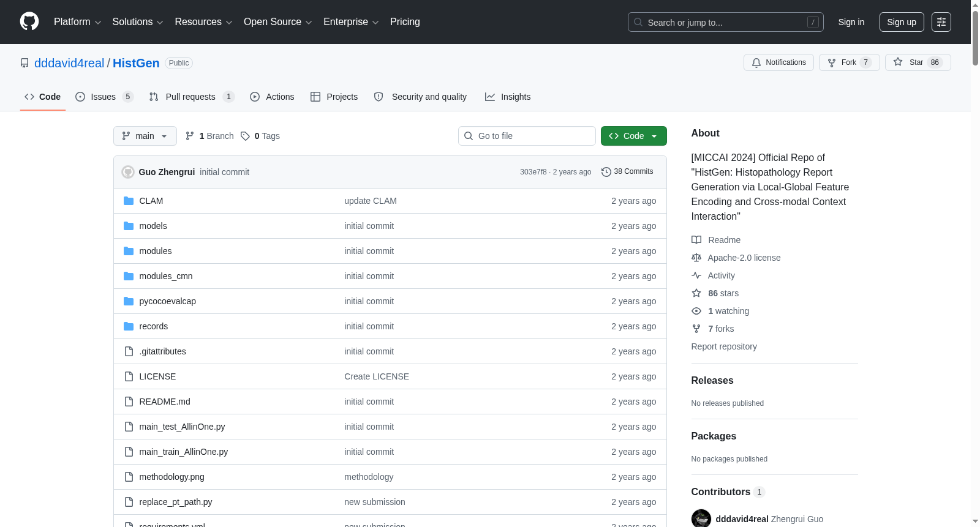
Task: Click the eye icon beside 1 watching
Action: (x=696, y=311)
